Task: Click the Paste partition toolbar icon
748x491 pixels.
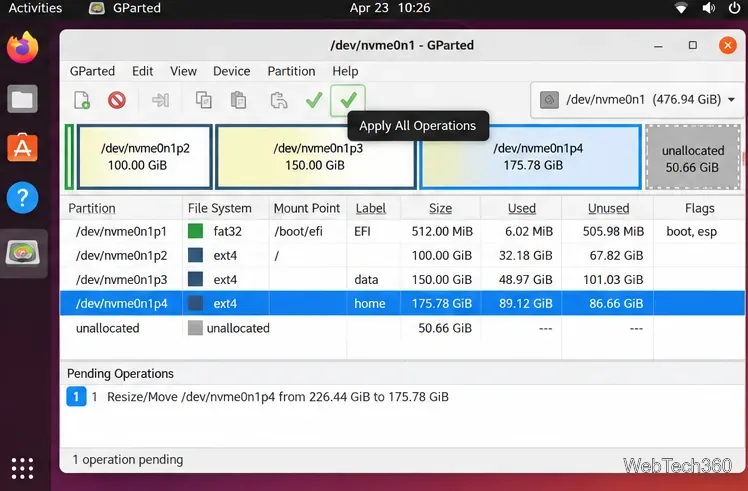Action: (x=239, y=100)
